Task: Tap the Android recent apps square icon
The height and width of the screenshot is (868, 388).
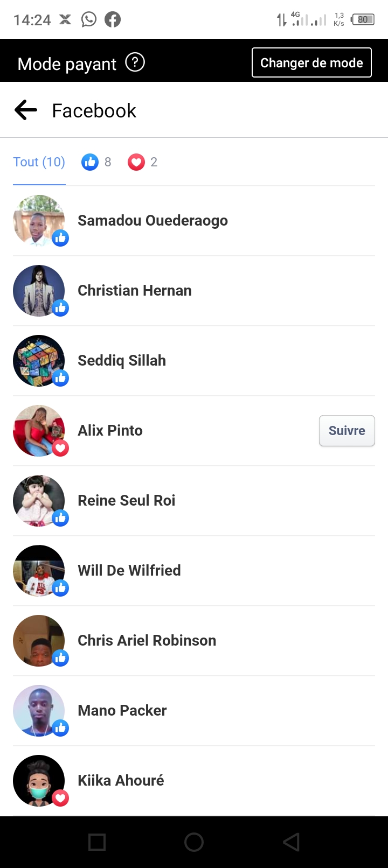Action: pyautogui.click(x=97, y=842)
